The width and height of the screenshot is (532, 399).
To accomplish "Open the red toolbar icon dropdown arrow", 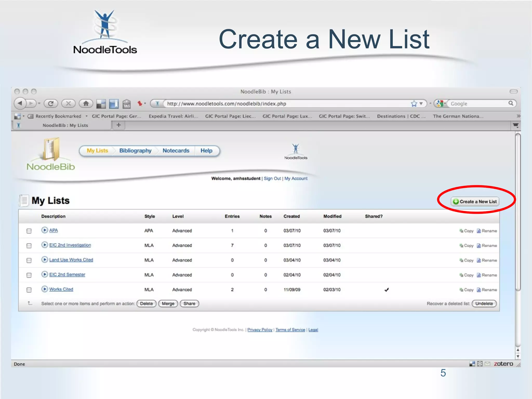I will click(x=145, y=104).
